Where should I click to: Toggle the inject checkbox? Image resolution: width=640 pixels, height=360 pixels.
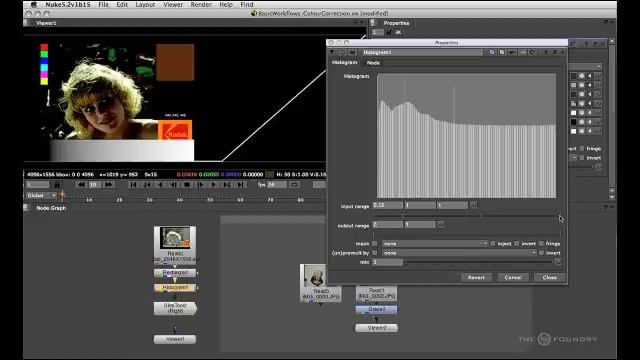pos(493,244)
